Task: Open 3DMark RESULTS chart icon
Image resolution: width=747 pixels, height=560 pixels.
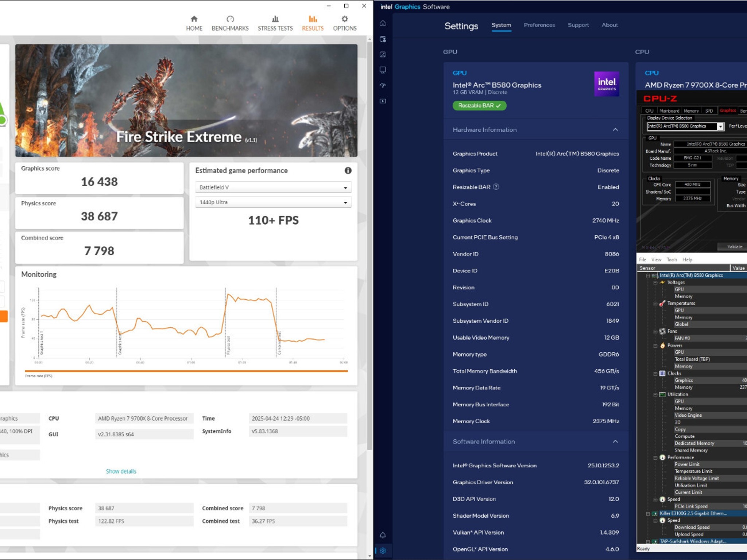Action: click(x=313, y=19)
